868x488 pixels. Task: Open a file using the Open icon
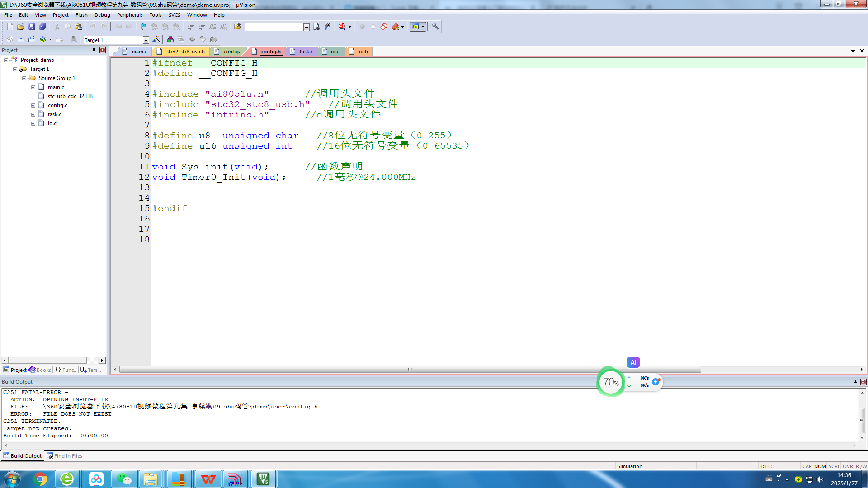click(21, 27)
